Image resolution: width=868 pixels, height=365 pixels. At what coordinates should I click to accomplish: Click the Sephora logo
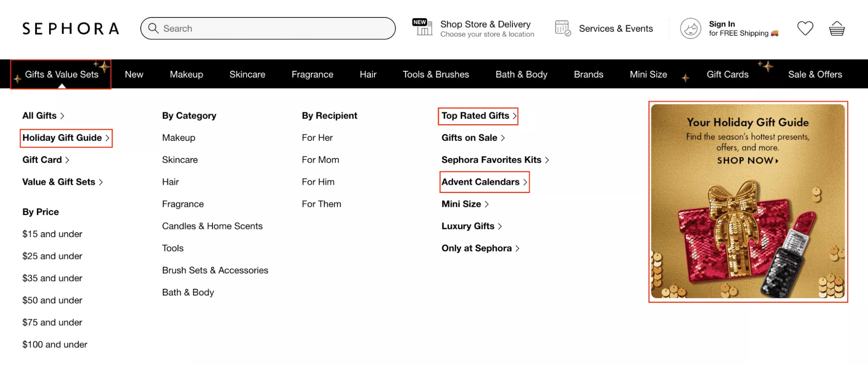point(71,29)
